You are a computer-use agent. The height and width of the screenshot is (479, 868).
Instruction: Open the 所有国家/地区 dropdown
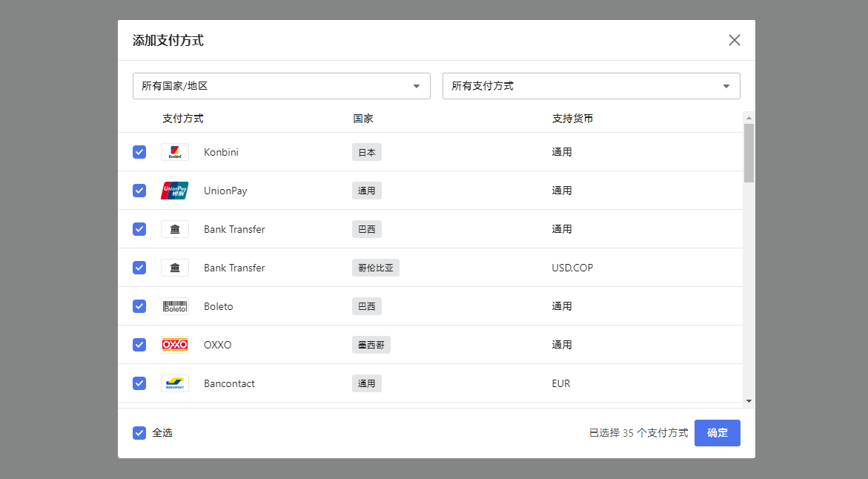coord(281,86)
